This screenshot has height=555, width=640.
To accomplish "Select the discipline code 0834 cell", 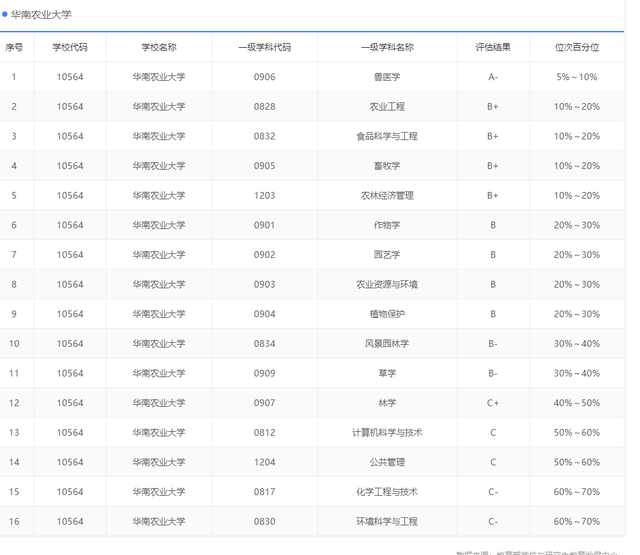I will click(264, 344).
